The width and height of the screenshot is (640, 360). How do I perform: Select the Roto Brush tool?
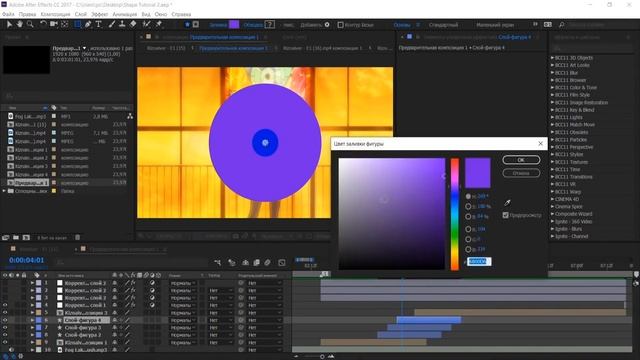(x=147, y=24)
